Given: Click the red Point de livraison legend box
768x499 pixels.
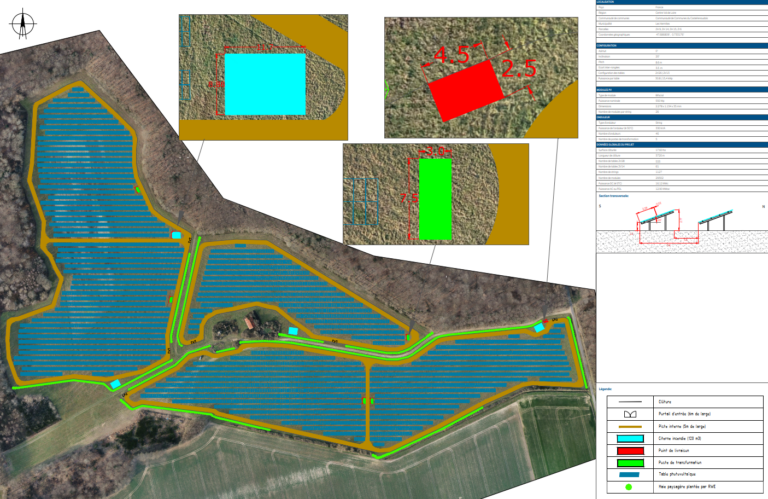Looking at the screenshot, I should coord(629,450).
